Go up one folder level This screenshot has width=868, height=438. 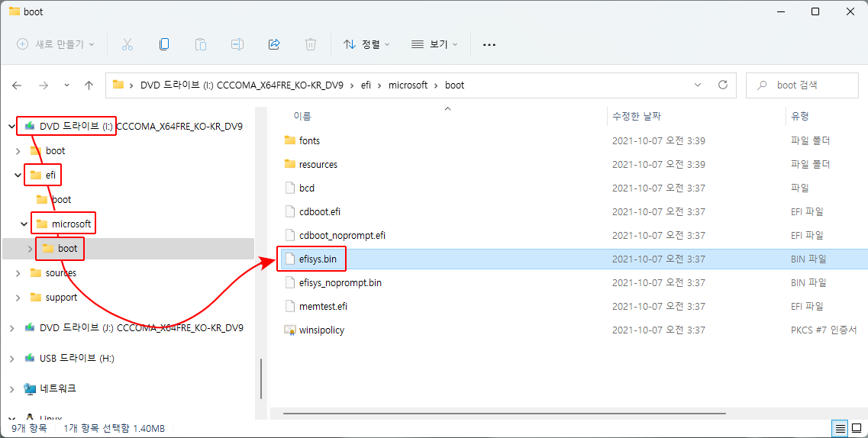click(x=89, y=85)
